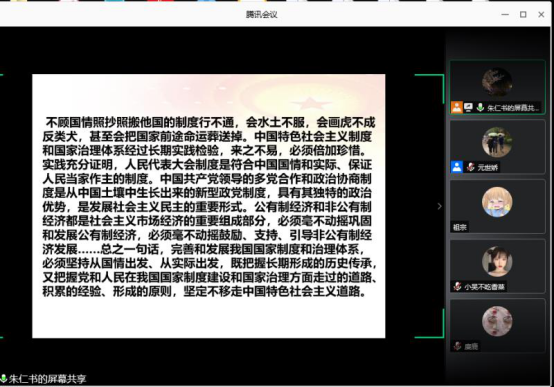The height and width of the screenshot is (387, 554).
Task: Click the muted mic icon on the bottom participant tile
Action: pyautogui.click(x=458, y=346)
